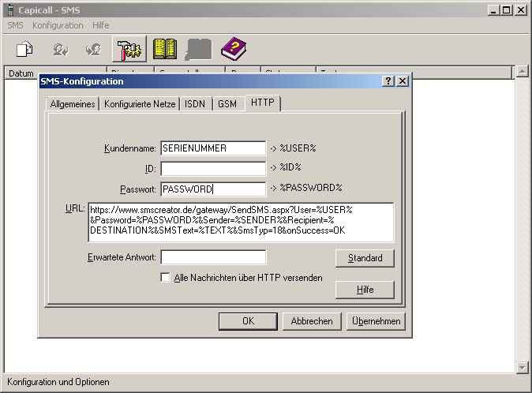This screenshot has width=532, height=393.
Task: Click the dialog's question mark help button
Action: (x=388, y=81)
